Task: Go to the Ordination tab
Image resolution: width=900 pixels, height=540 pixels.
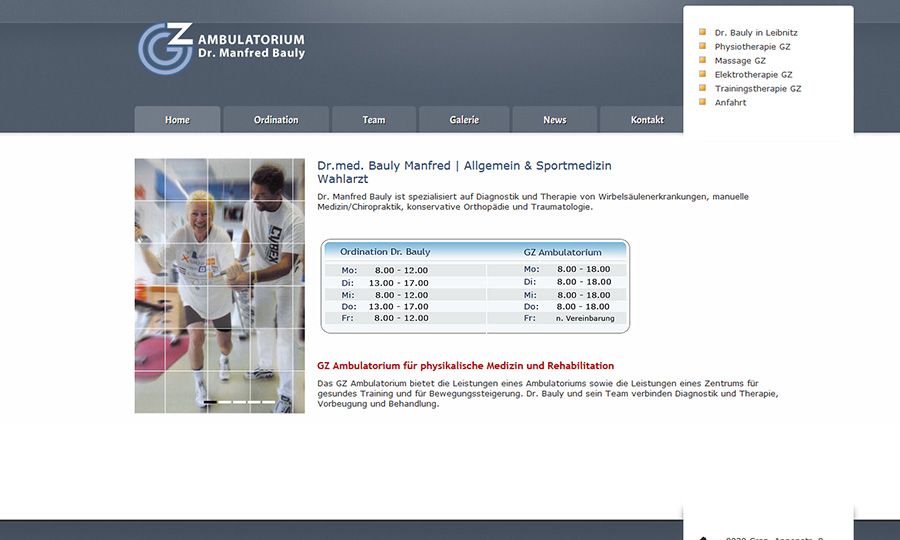Action: pos(276,119)
